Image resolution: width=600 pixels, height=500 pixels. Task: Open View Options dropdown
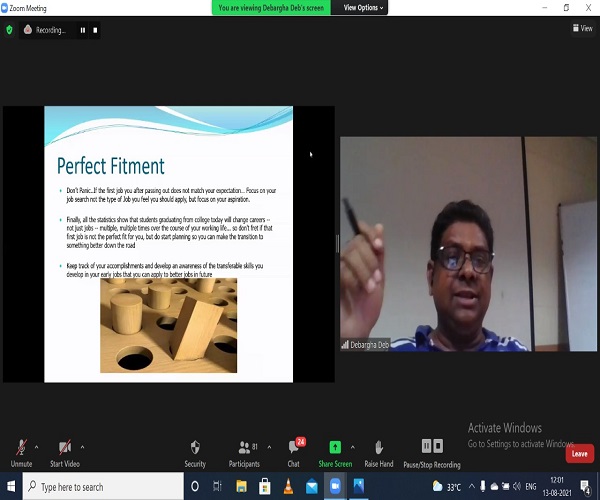coord(363,8)
